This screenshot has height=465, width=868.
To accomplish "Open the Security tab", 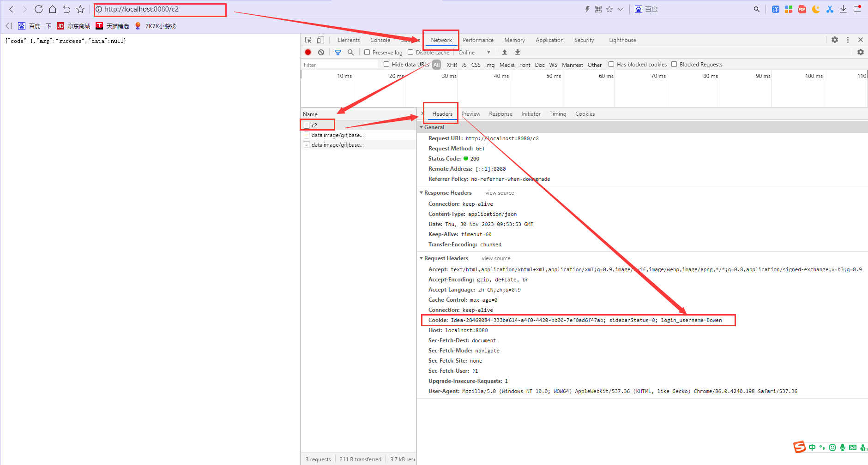I will (x=584, y=40).
